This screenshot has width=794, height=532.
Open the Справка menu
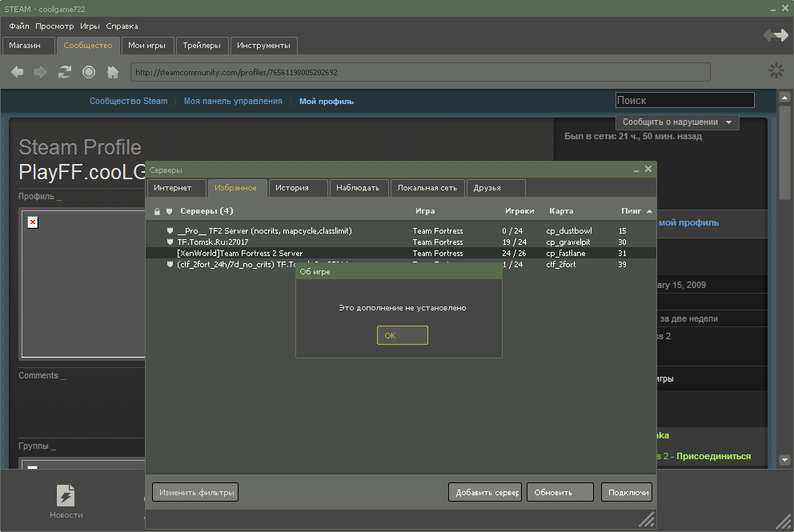(x=122, y=26)
